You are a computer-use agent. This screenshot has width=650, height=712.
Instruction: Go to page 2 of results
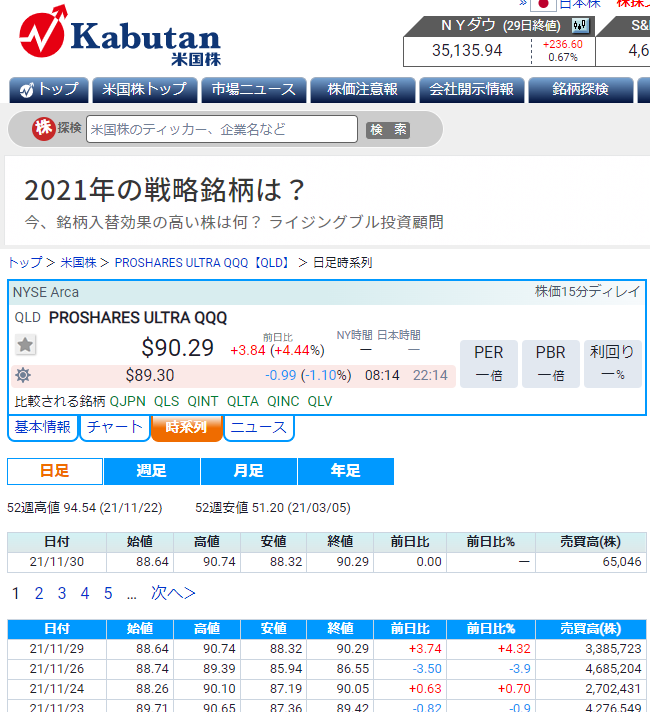[39, 593]
